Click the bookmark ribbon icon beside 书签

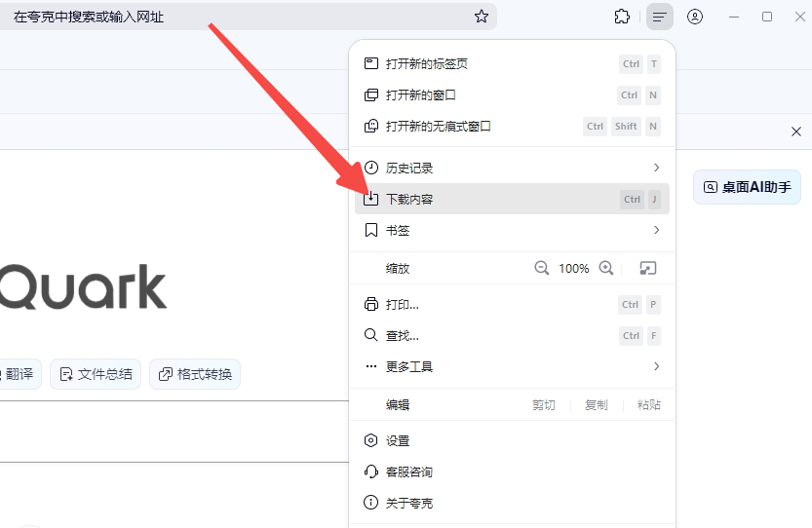click(x=371, y=230)
